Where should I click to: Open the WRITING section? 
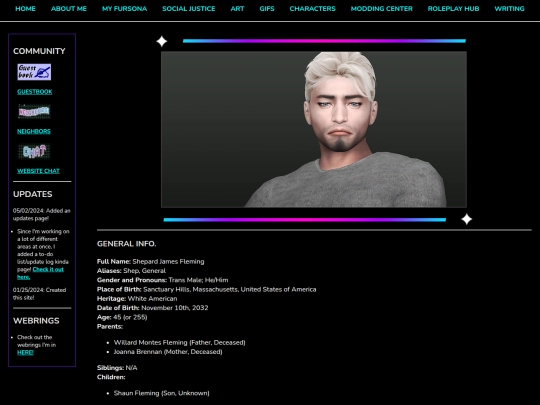[509, 9]
